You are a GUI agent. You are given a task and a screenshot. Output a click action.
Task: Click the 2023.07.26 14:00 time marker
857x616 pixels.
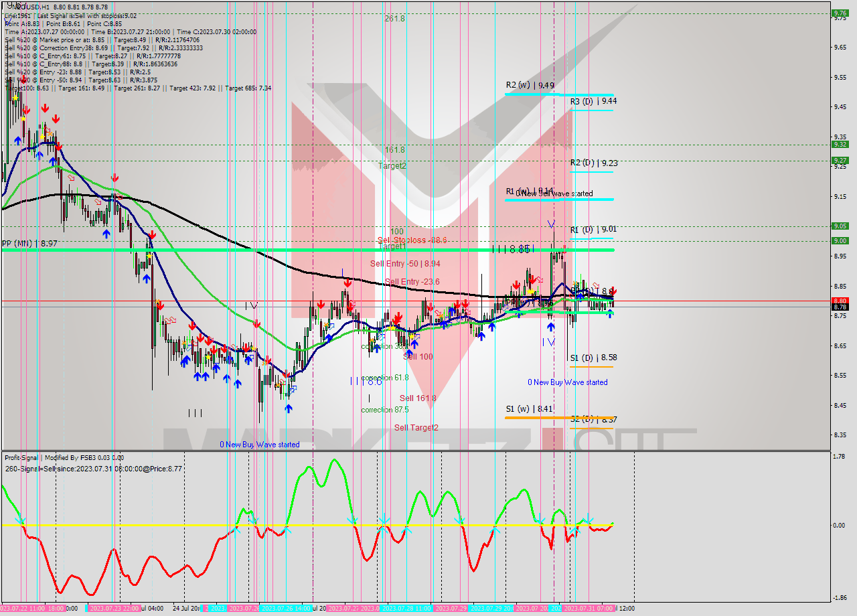[286, 608]
